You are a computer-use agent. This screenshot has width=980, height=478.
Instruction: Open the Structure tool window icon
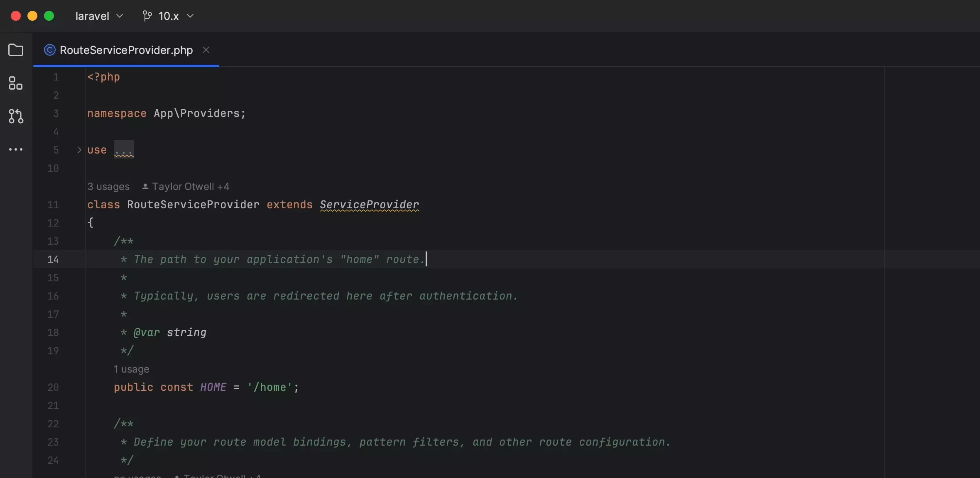pyautogui.click(x=16, y=83)
